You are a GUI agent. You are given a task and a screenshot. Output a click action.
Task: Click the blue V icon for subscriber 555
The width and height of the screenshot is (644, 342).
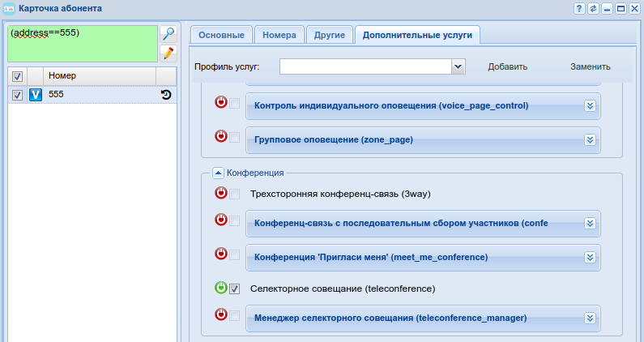coord(36,95)
